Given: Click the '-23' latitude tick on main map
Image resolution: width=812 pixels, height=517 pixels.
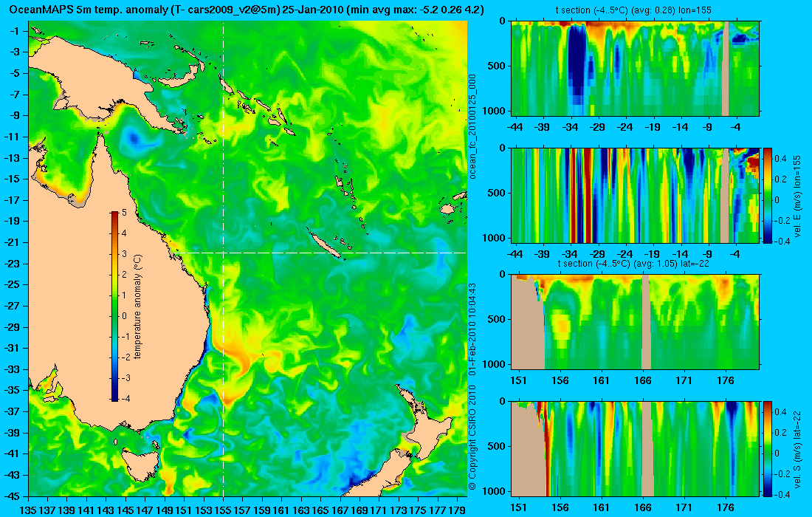Looking at the screenshot, I should (12, 264).
